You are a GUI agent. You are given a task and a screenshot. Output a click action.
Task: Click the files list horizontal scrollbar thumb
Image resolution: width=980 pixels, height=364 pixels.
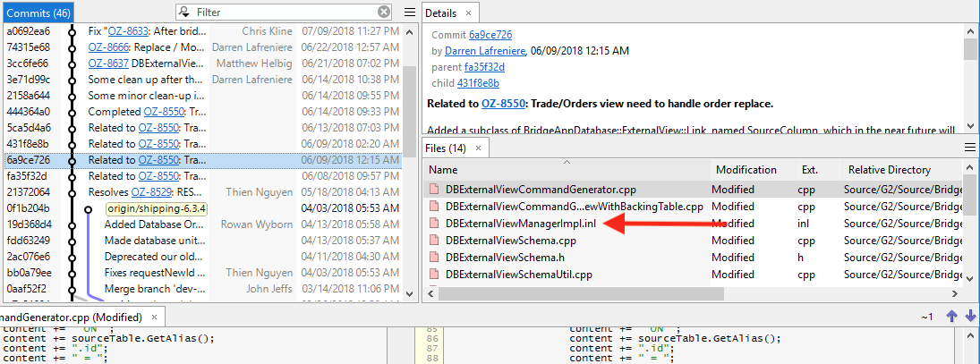click(x=579, y=293)
